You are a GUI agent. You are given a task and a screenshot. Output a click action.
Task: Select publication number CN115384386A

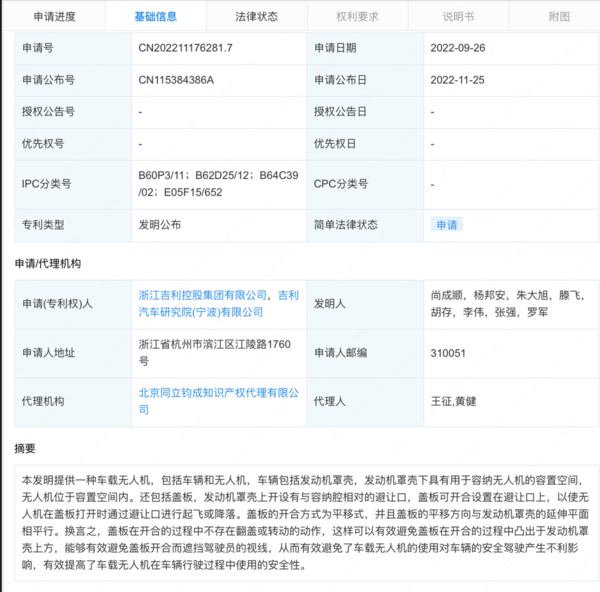pyautogui.click(x=176, y=80)
